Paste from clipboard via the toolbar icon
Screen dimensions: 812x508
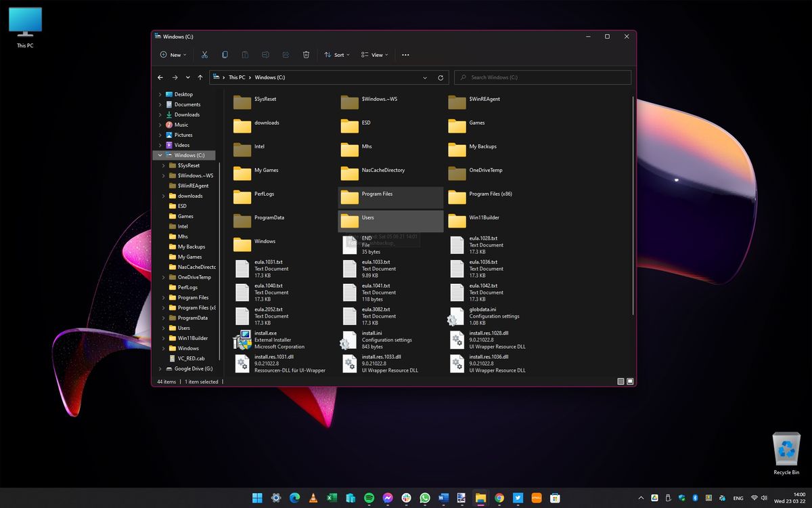pyautogui.click(x=245, y=54)
